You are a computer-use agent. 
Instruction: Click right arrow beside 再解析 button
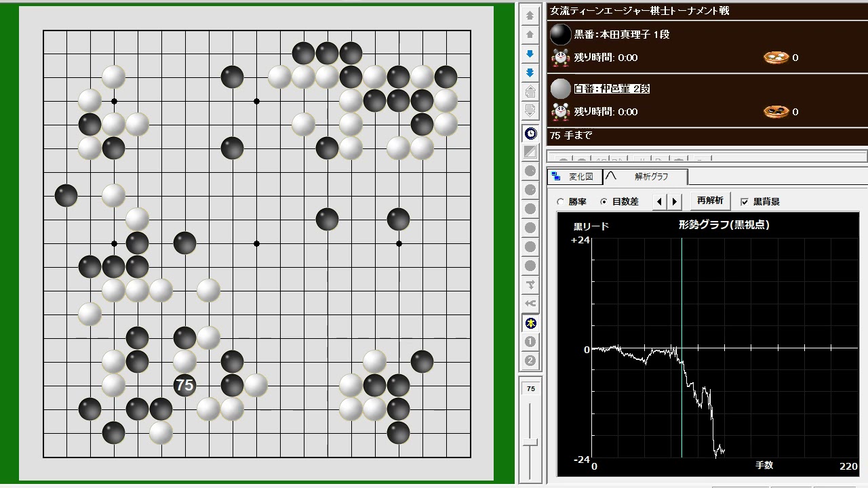pyautogui.click(x=675, y=201)
